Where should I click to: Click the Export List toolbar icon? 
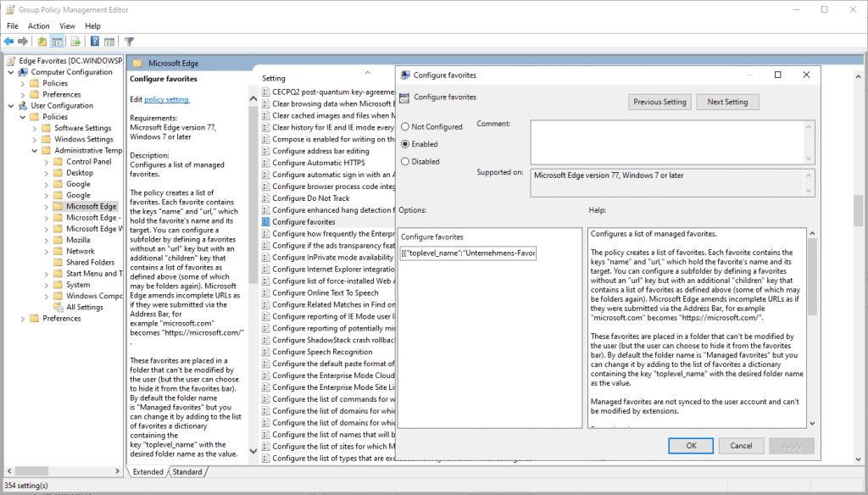75,41
